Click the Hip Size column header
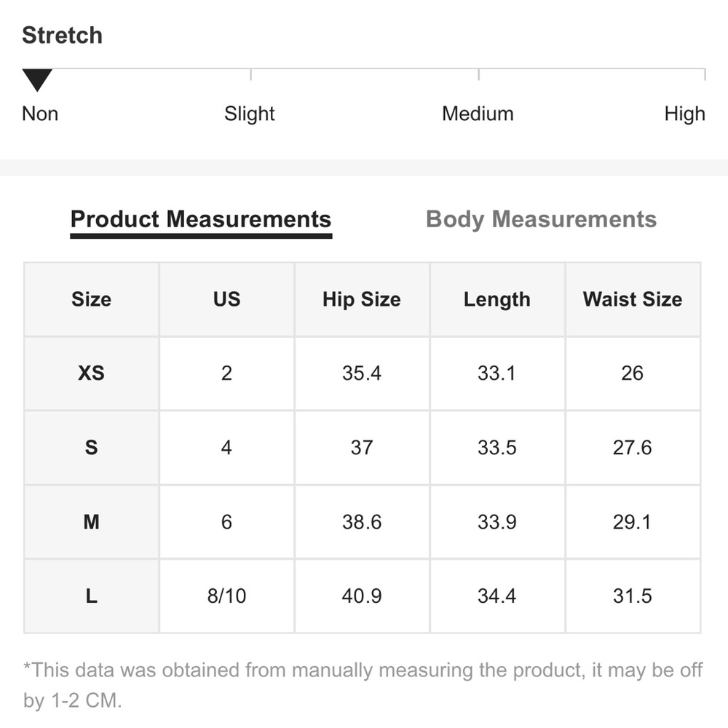Image resolution: width=728 pixels, height=728 pixels. click(x=362, y=299)
